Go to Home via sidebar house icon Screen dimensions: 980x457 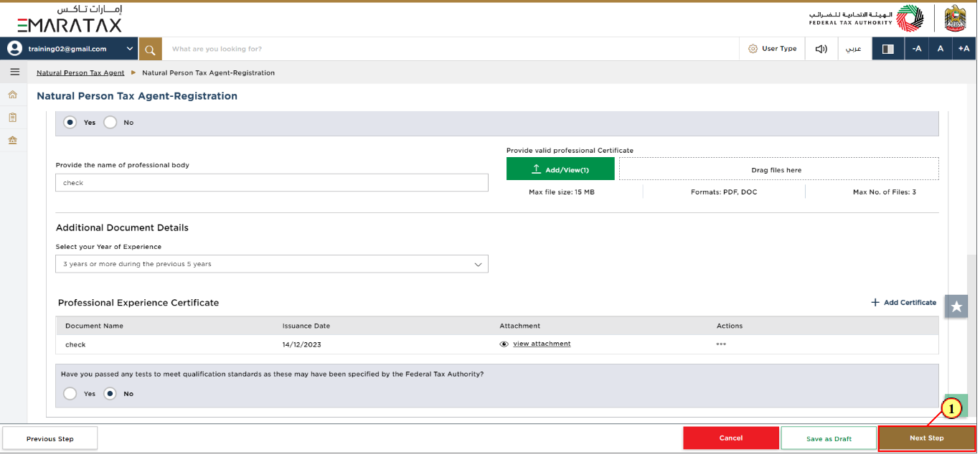pos(13,95)
